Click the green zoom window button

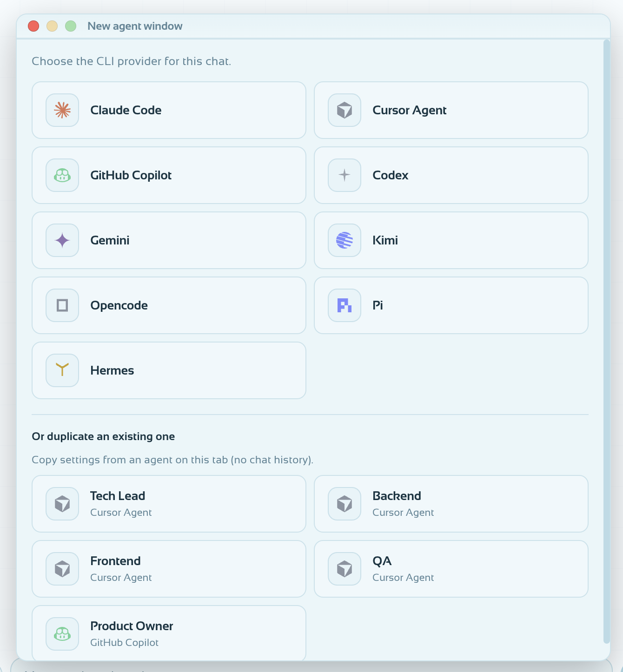pos(71,26)
